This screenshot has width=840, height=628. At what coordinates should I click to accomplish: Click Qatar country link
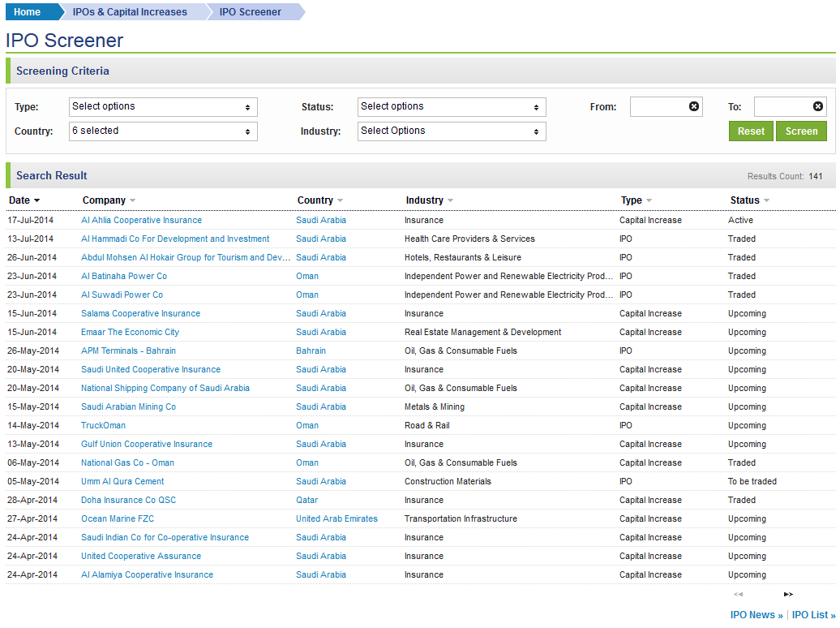coord(307,501)
